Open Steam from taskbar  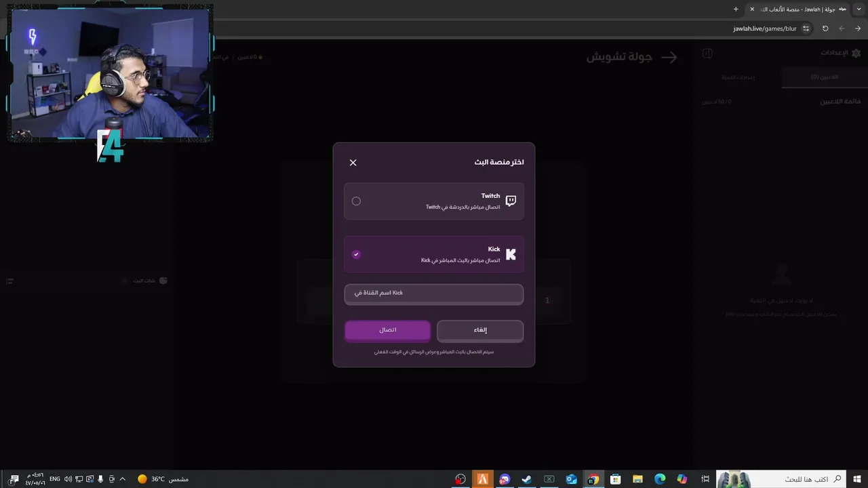[526, 479]
